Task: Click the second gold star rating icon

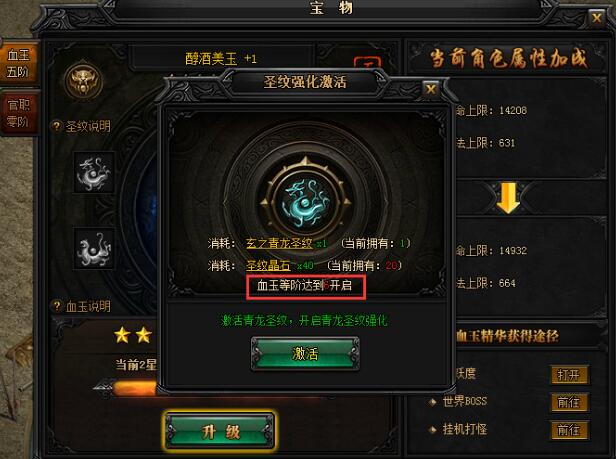Action: (143, 335)
